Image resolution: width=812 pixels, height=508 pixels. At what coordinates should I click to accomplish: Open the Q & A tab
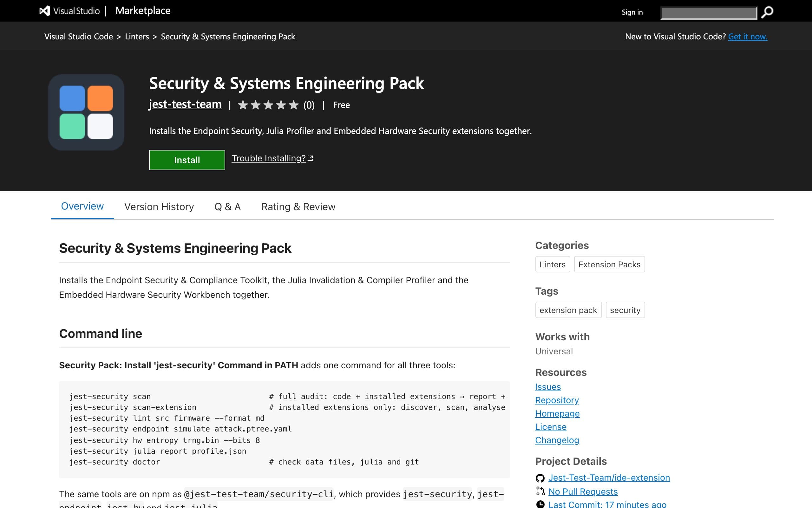click(227, 207)
